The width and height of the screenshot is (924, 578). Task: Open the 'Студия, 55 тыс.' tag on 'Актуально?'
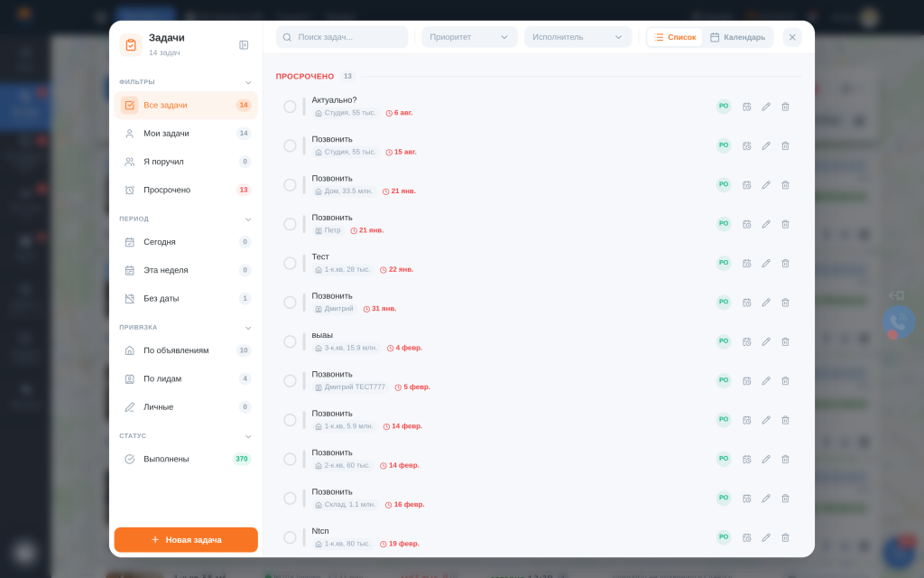346,113
